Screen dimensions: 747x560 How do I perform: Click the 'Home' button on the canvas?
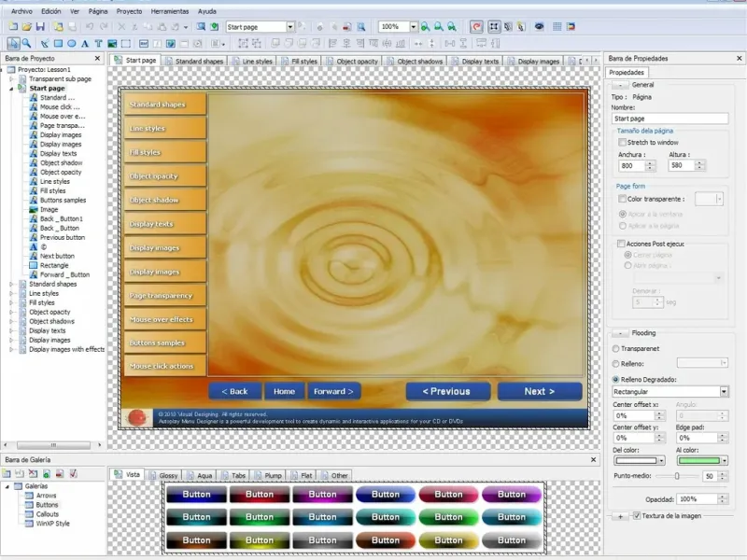pos(285,391)
